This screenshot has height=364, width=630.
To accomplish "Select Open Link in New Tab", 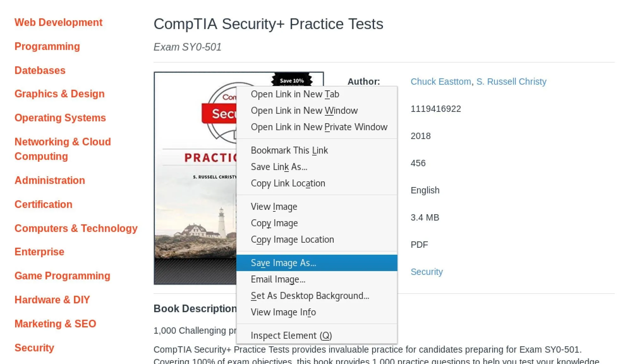I will [x=317, y=94].
